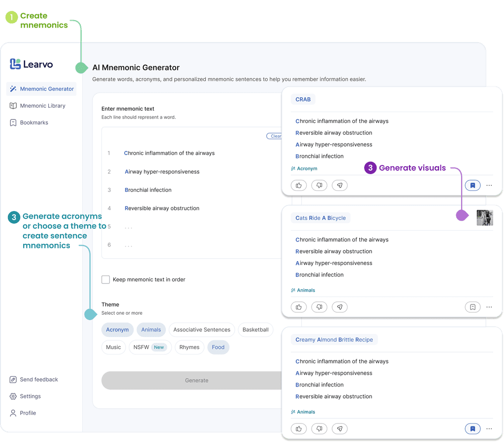Select the Mnemonic Generator magic wand icon
504x446 pixels.
coord(13,89)
